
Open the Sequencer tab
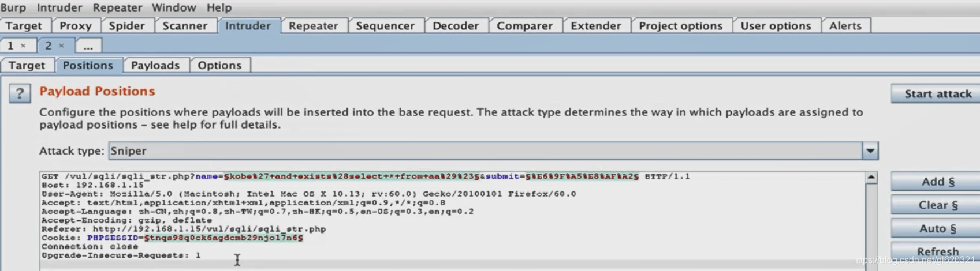pyautogui.click(x=385, y=26)
